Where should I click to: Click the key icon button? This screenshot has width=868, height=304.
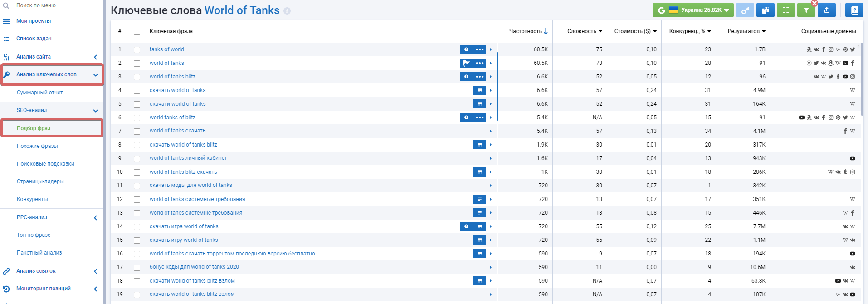(745, 10)
